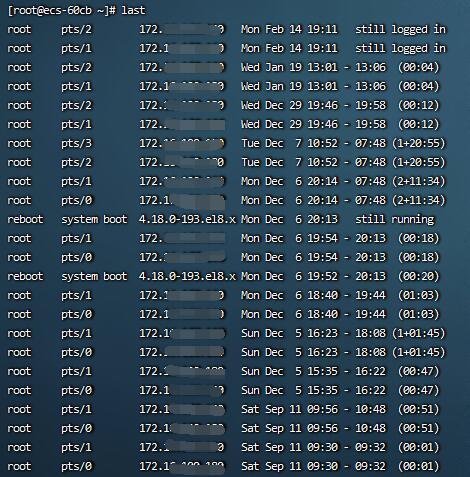Click the 'last' command text at prompt

(x=133, y=10)
